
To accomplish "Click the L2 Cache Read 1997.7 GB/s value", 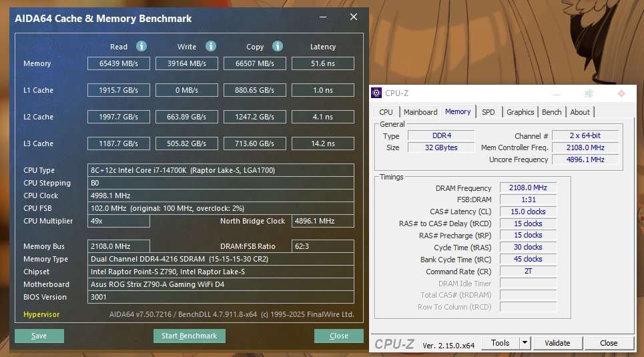I will tap(119, 117).
